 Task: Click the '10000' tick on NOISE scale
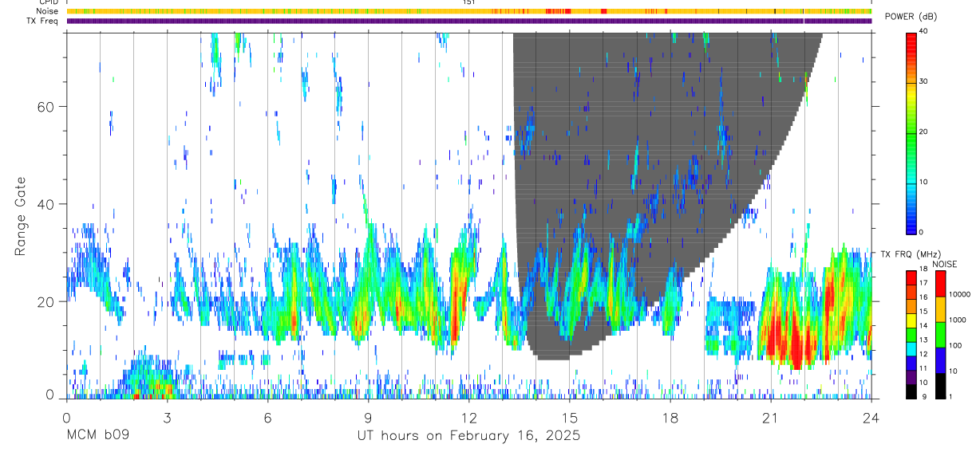click(x=958, y=295)
